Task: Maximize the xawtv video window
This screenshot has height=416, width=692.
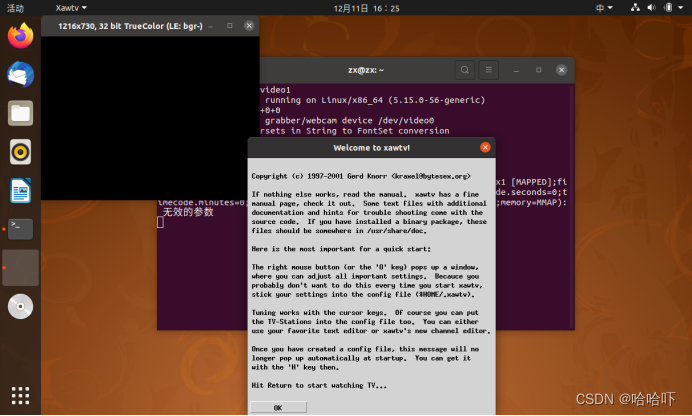Action: point(229,26)
